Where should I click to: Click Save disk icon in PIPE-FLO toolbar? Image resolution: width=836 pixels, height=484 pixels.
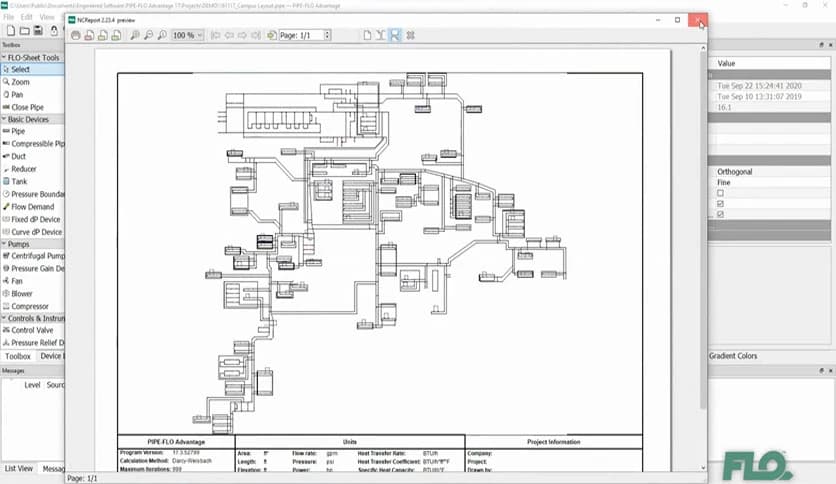38,31
